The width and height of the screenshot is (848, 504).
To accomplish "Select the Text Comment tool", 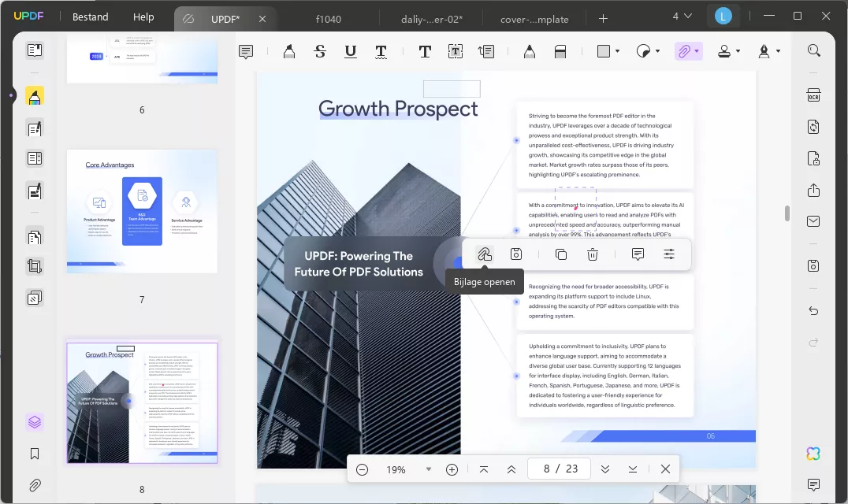I will 425,51.
